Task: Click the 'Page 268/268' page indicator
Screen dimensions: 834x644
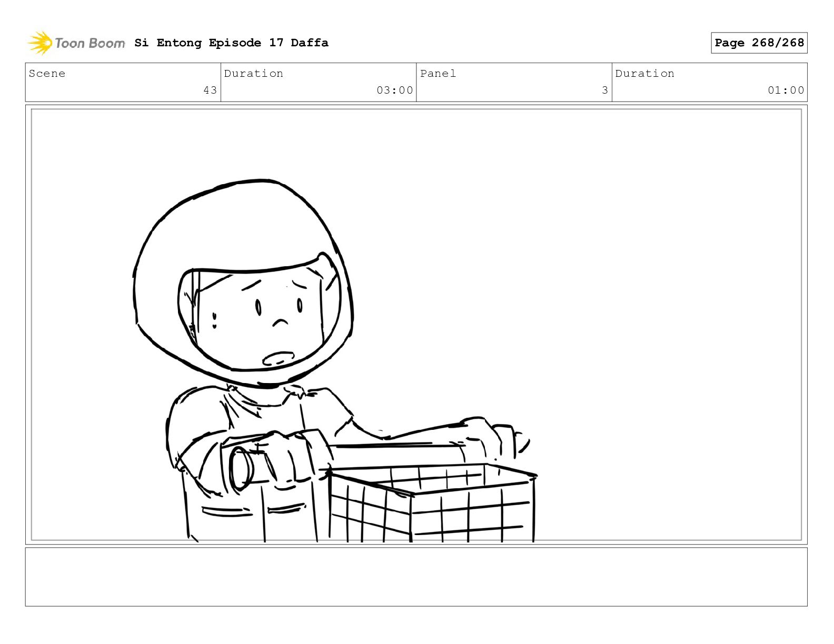Action: click(759, 43)
